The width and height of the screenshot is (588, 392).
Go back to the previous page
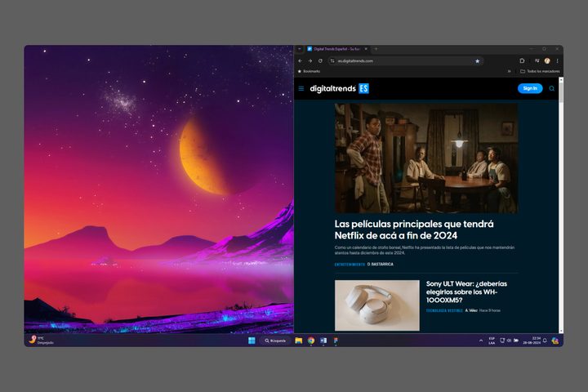click(x=300, y=60)
